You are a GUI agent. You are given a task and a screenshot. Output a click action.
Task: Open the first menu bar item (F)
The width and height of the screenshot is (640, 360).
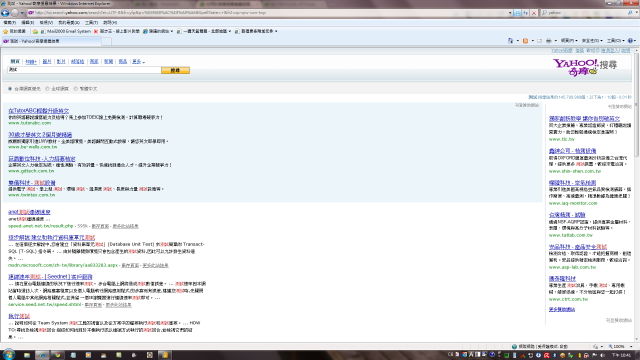[x=9, y=22]
